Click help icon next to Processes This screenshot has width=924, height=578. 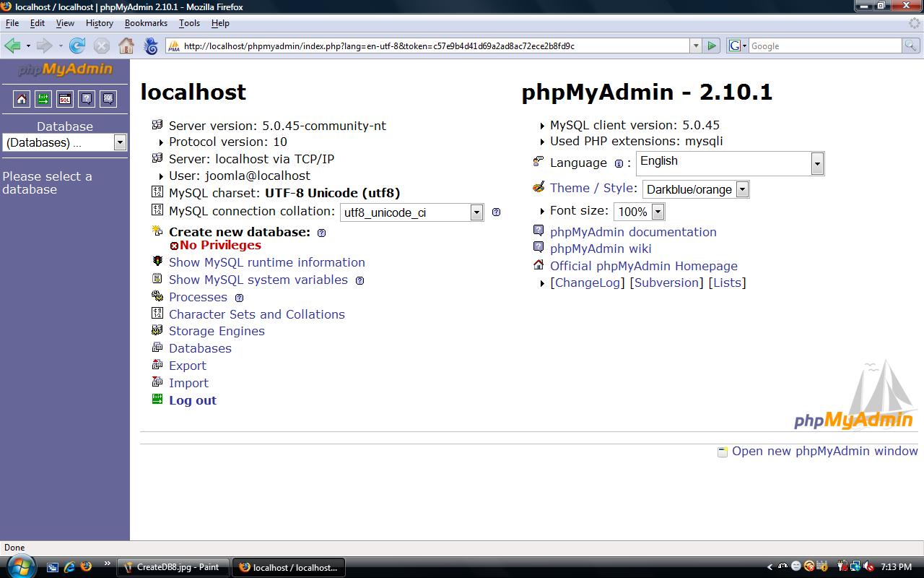[x=240, y=298]
